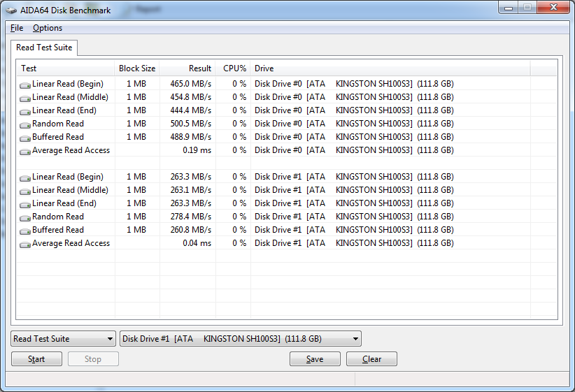Viewport: 575px width, 392px height.
Task: Sort by the Test column header
Action: (x=65, y=68)
